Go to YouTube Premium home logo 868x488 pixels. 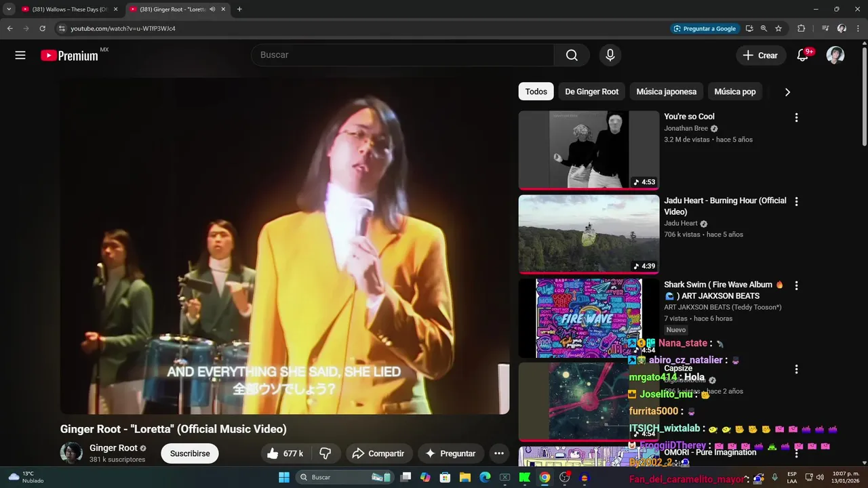[x=70, y=56]
